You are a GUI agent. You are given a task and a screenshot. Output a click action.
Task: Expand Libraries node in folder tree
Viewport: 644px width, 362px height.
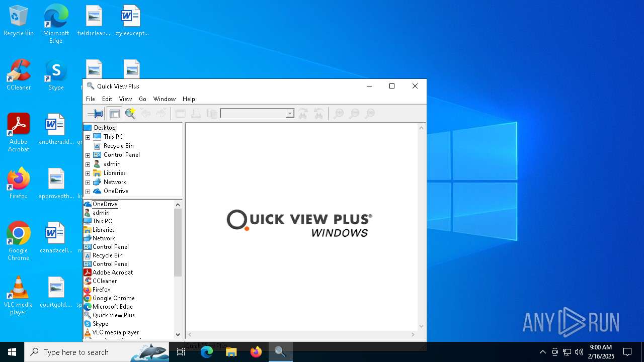pyautogui.click(x=88, y=173)
